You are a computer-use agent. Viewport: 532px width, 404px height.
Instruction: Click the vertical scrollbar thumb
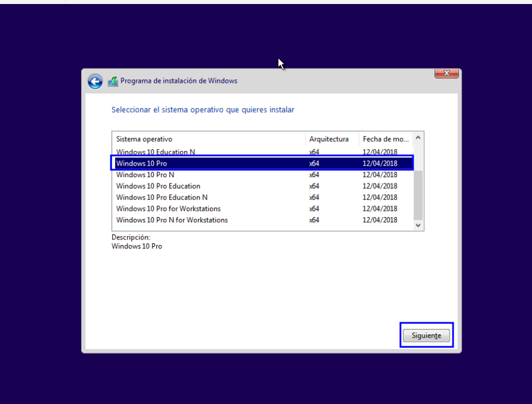[418, 195]
